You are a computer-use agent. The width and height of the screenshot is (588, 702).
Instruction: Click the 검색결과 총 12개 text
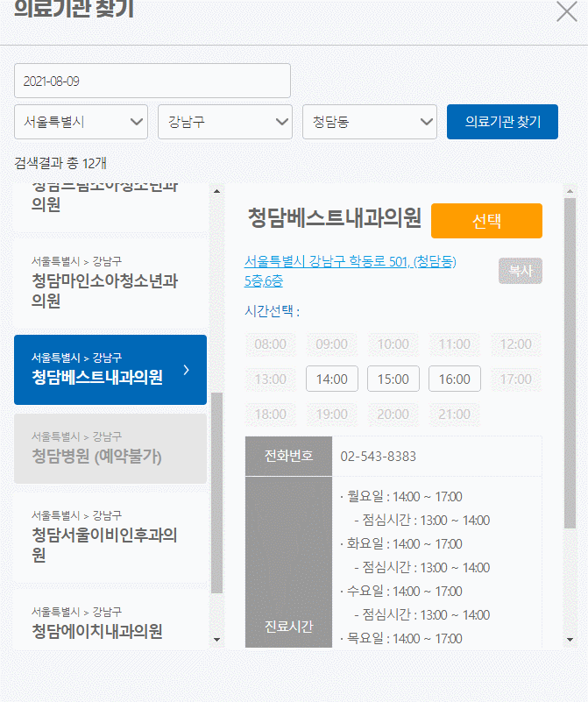pos(60,163)
